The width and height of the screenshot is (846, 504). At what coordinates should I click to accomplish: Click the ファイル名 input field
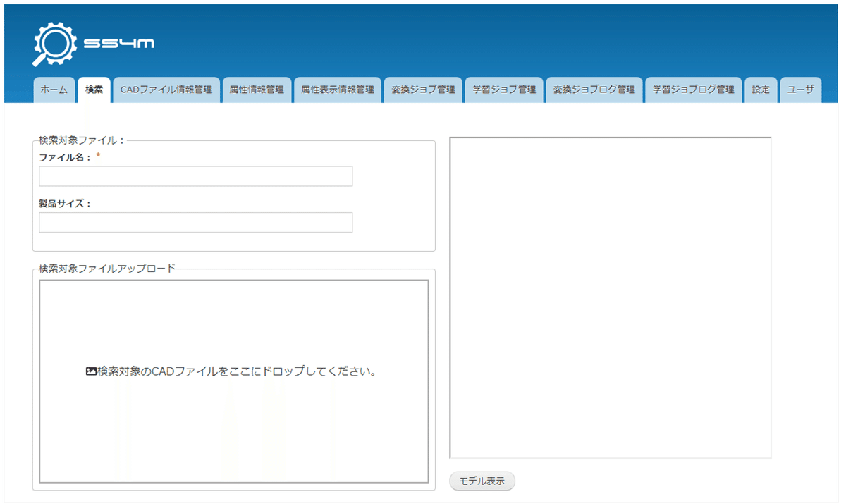pyautogui.click(x=195, y=176)
